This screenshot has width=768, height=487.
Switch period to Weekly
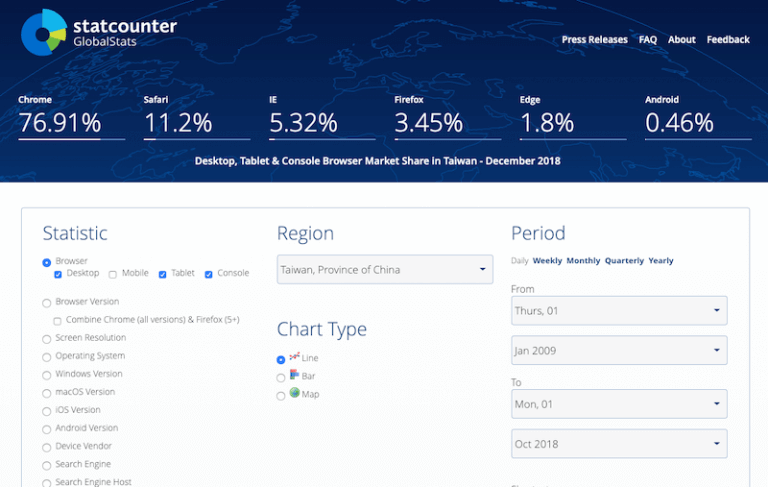[547, 261]
